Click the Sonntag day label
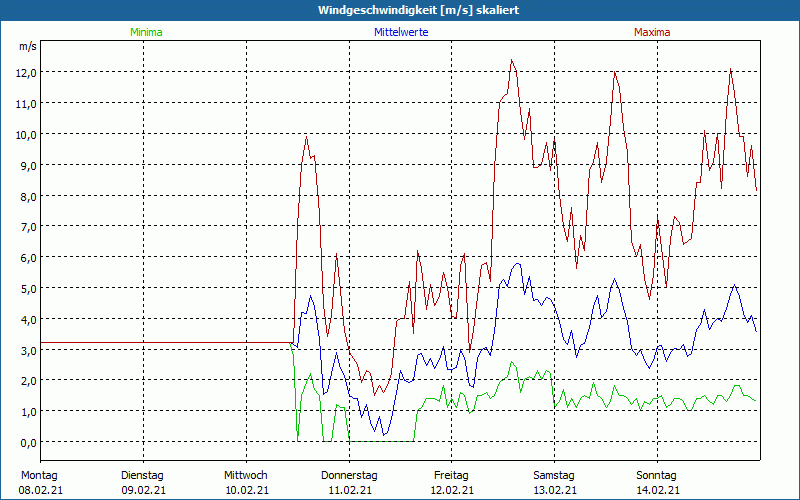The height and width of the screenshot is (500, 800). [x=657, y=476]
